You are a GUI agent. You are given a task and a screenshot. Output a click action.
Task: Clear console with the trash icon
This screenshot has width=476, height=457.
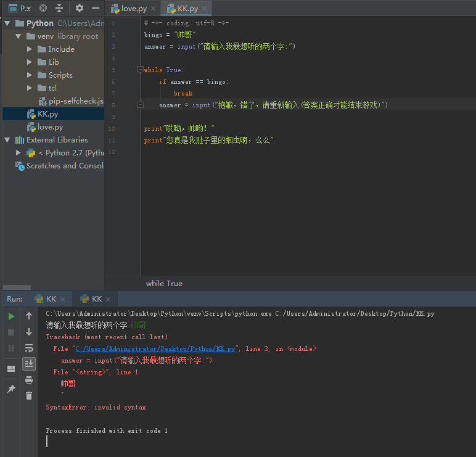click(29, 396)
